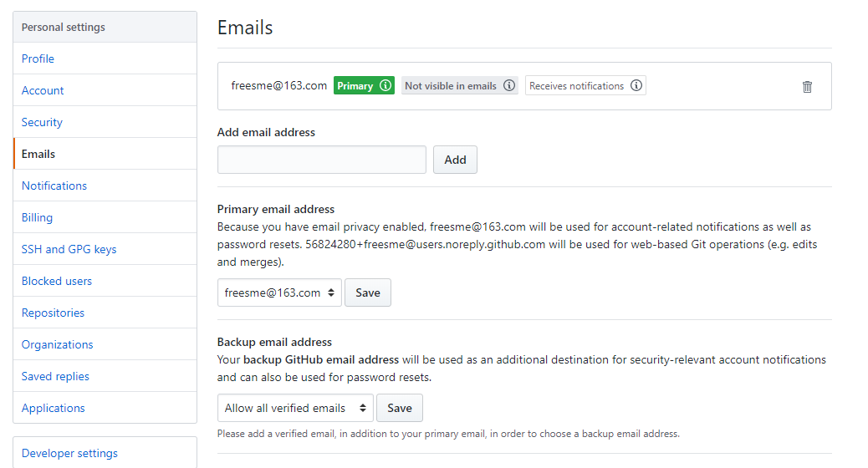
Task: Click the Add email address label
Action: [266, 132]
